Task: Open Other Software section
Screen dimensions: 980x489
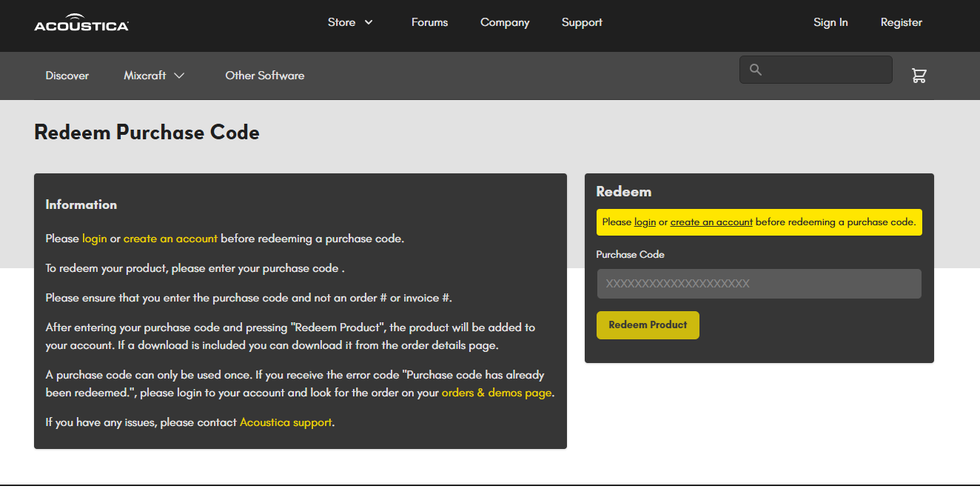Action: (264, 76)
